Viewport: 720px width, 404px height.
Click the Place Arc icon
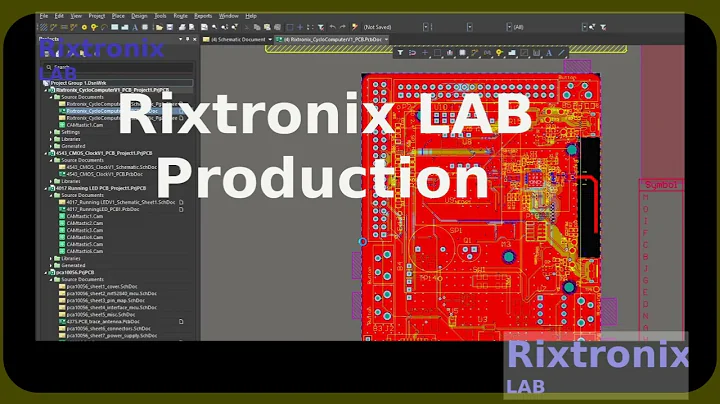104,27
